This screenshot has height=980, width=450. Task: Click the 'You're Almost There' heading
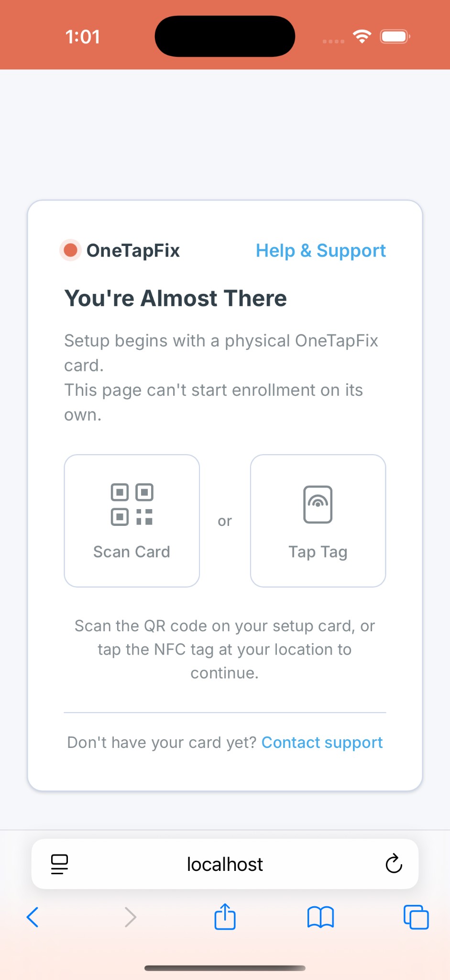[176, 298]
